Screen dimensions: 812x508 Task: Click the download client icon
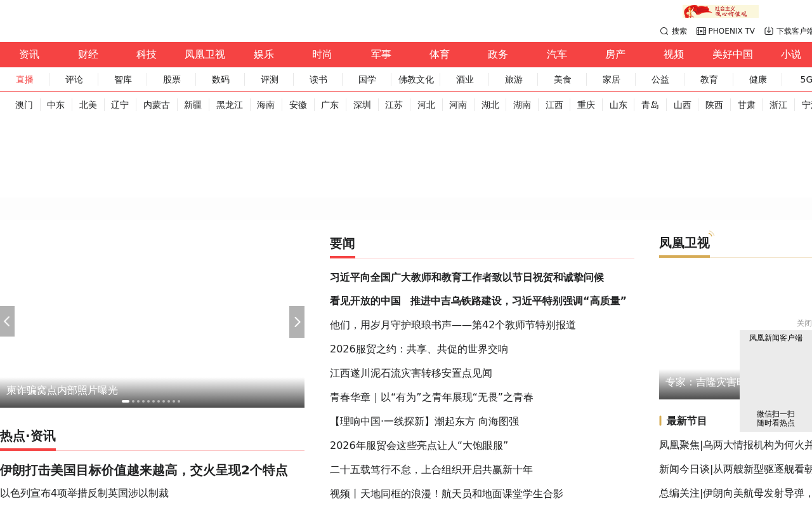[x=769, y=31]
